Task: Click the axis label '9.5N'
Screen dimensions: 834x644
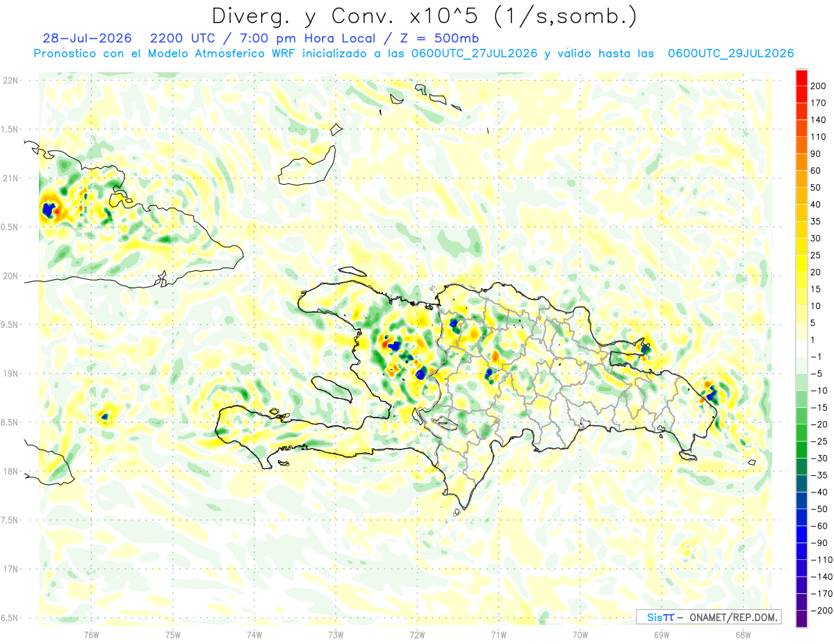Action: tap(10, 324)
